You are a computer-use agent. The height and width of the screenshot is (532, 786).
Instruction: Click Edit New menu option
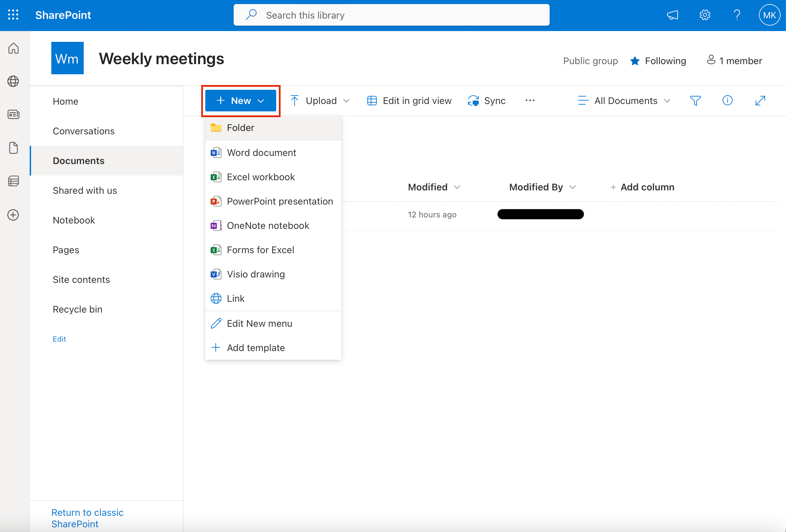click(x=259, y=323)
